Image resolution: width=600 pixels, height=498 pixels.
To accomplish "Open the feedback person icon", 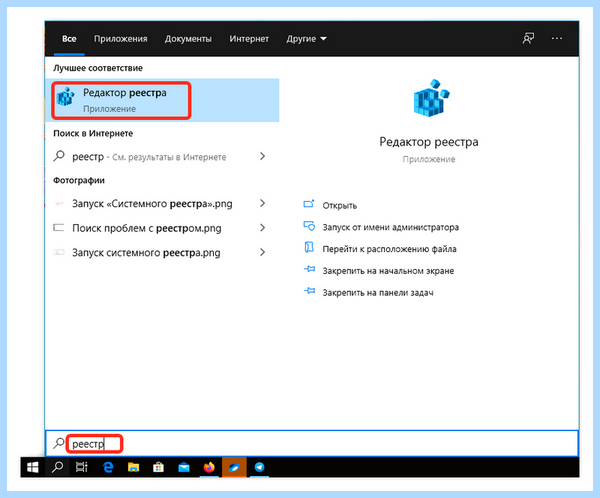I will (x=528, y=38).
